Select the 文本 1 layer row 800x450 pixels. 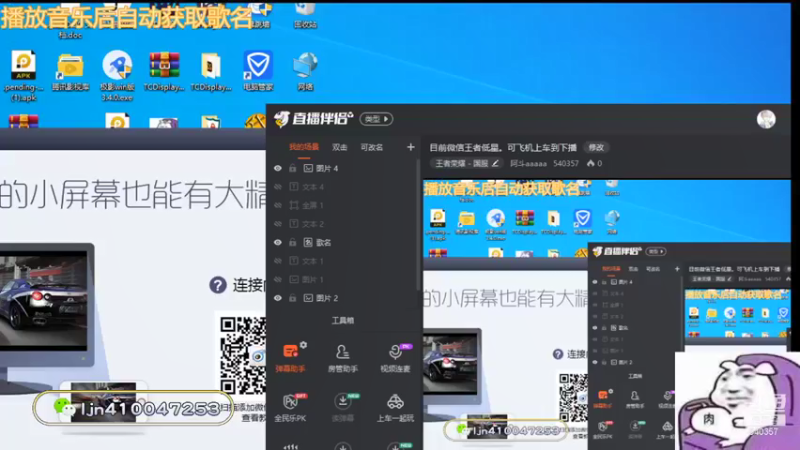[343, 261]
